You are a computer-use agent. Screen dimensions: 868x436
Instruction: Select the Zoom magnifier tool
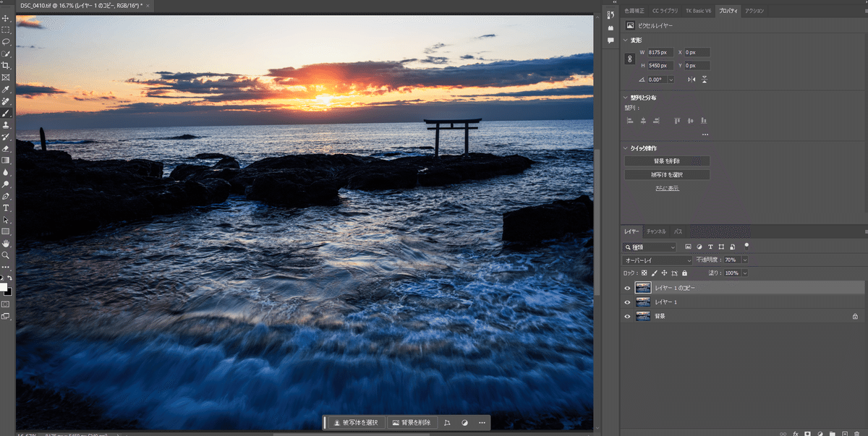point(6,255)
